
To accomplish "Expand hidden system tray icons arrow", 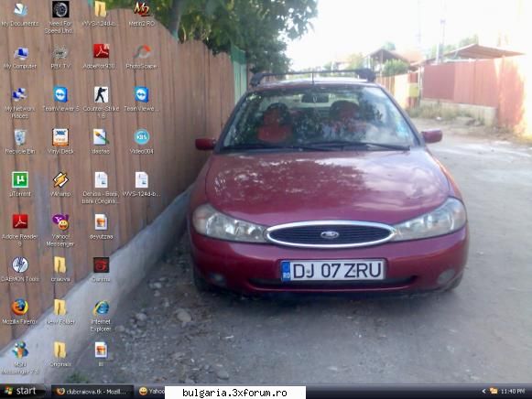I will (x=483, y=392).
